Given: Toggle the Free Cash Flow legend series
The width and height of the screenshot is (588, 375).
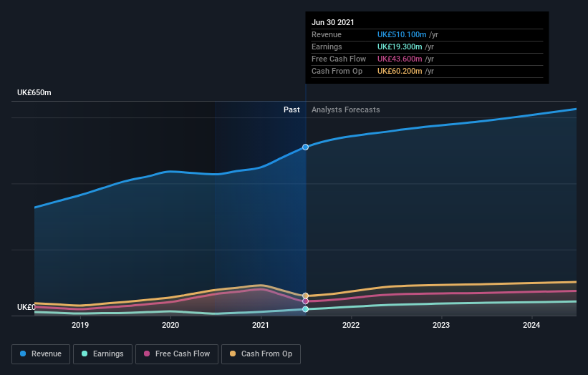Looking at the screenshot, I should [177, 354].
